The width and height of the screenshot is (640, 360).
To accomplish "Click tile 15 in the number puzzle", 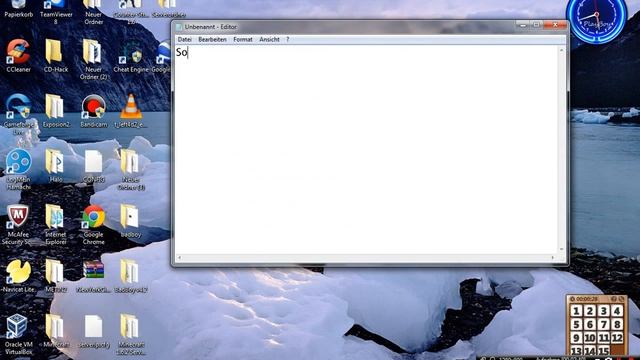I will [604, 351].
